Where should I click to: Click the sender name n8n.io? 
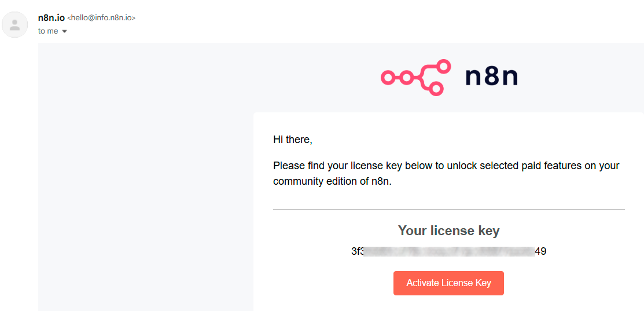click(51, 18)
